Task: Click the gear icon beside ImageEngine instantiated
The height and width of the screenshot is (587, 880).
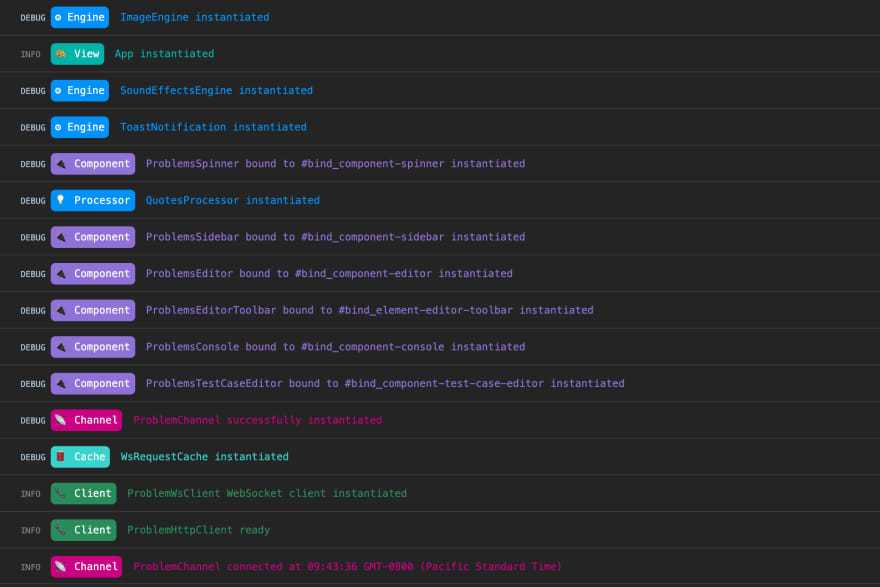Action: 58,17
